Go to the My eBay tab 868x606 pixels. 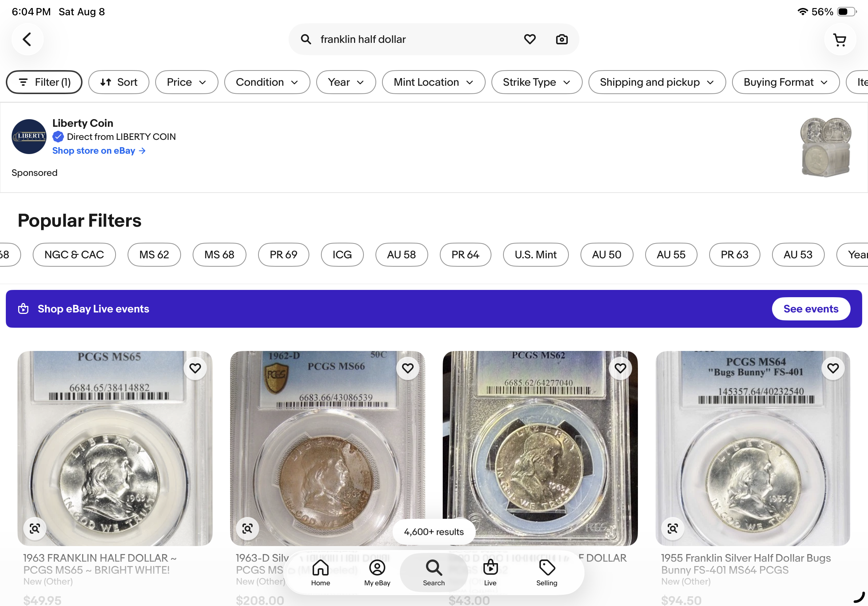377,573
